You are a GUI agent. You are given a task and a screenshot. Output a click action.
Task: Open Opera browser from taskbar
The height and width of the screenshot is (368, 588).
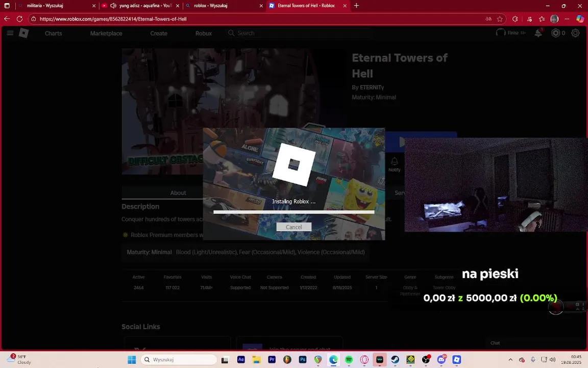364,360
